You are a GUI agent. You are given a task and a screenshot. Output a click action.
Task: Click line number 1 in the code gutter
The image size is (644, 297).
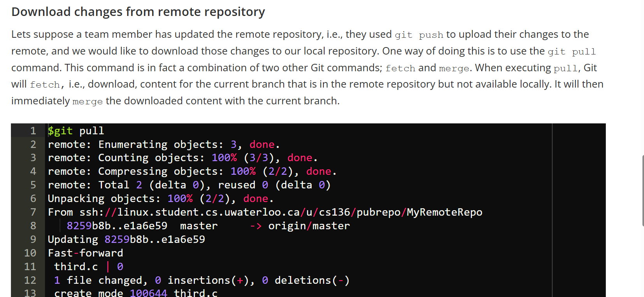pos(33,131)
